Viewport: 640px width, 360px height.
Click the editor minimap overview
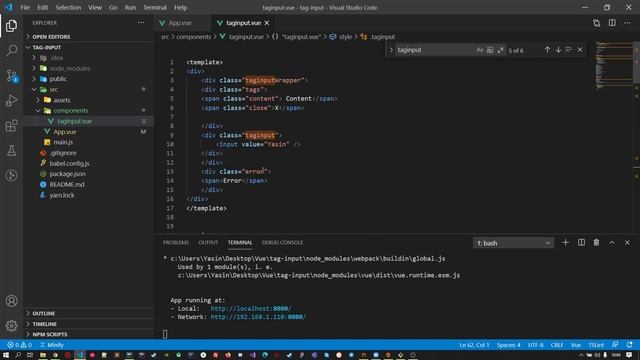tap(613, 65)
